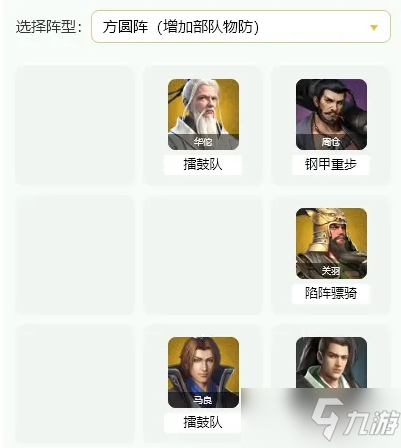Viewport: 401px width, 448px height.
Task: Select green-robed hero portrait at bottom right
Action: tap(331, 363)
